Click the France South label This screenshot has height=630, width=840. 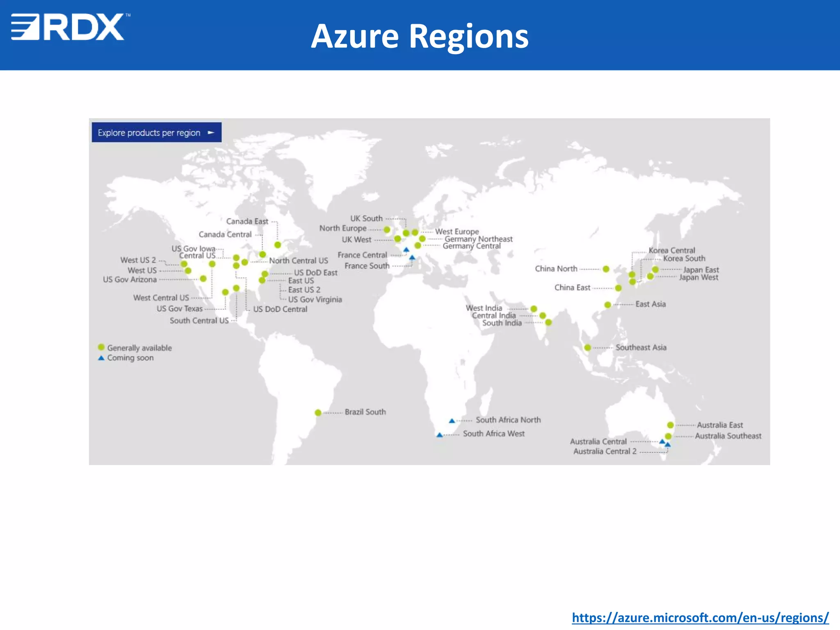tap(367, 266)
